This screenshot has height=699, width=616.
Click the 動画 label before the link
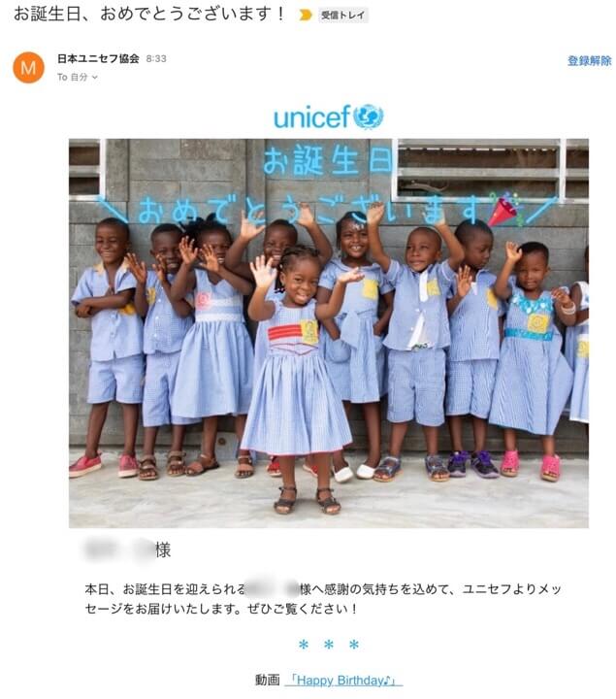[267, 681]
